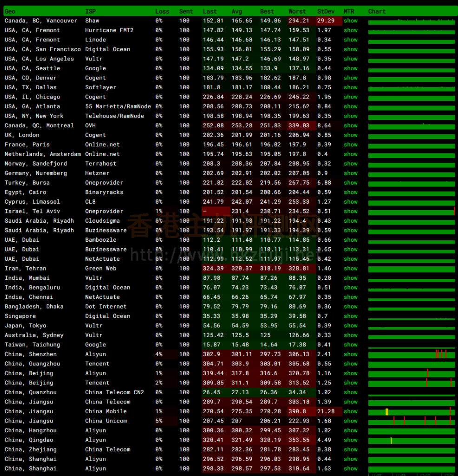This screenshot has width=458, height=476.
Task: Click the worst latency value 390.8
Action: (x=297, y=411)
